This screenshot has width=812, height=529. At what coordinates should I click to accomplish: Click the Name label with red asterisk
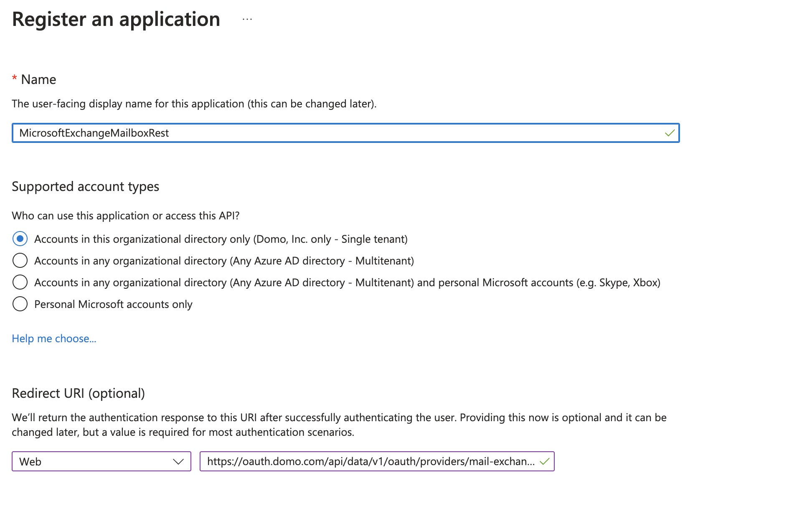(34, 79)
